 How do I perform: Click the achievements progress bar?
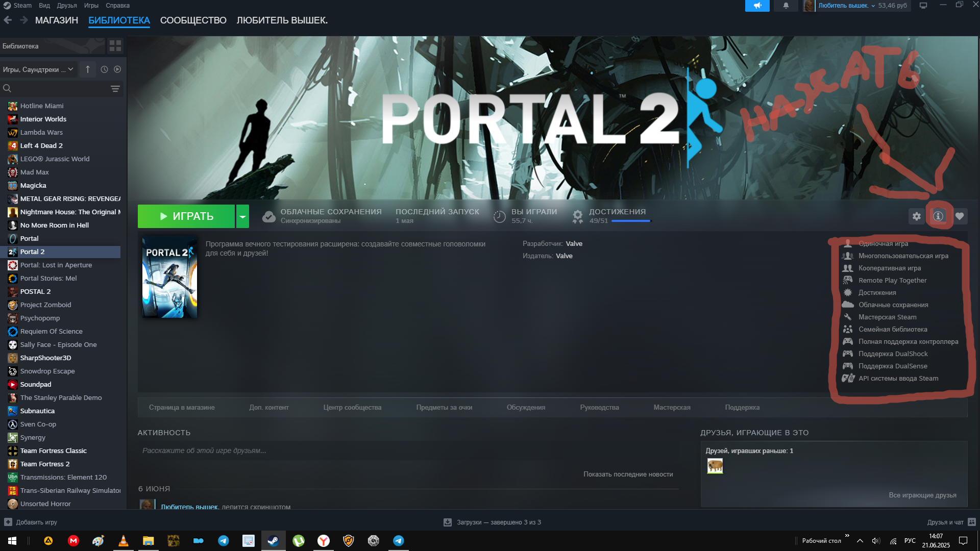coord(631,221)
